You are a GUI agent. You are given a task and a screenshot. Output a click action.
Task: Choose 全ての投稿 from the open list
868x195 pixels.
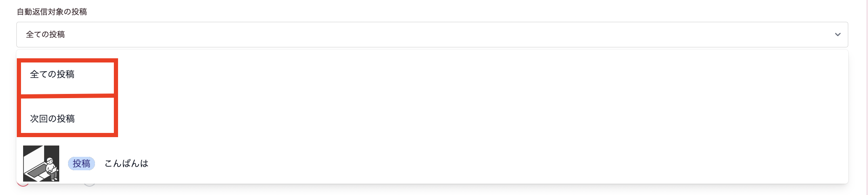pos(52,74)
